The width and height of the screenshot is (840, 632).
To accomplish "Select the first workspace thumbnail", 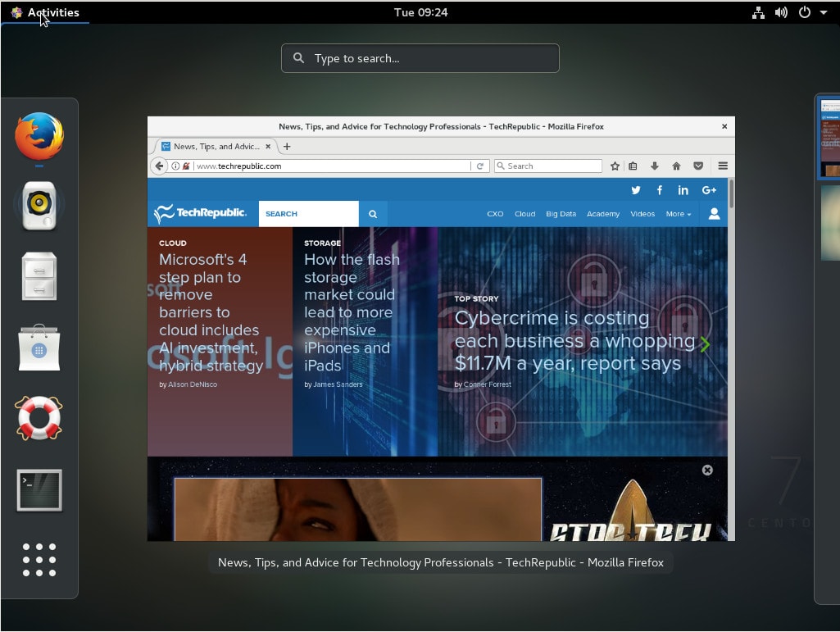I will coord(829,138).
